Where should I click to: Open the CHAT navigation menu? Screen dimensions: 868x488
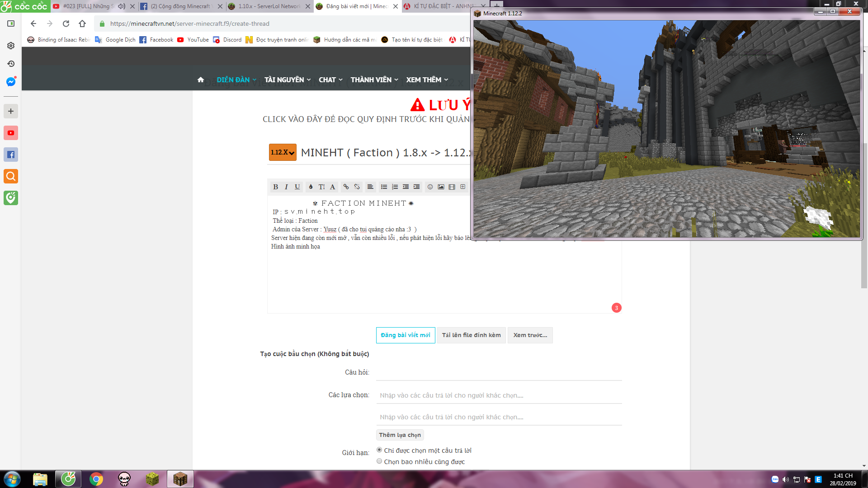(330, 80)
